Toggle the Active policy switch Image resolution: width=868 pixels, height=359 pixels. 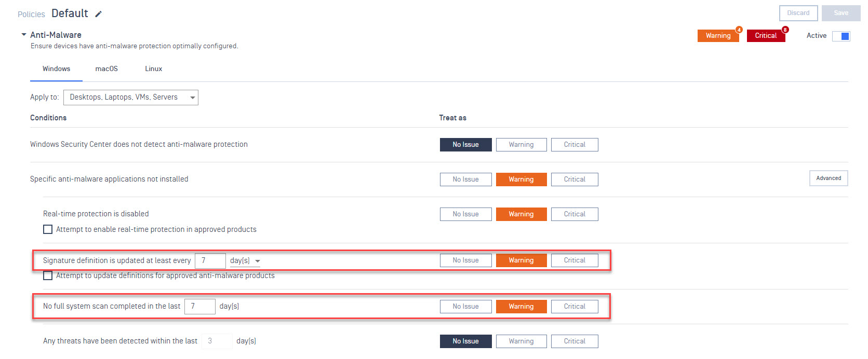point(841,36)
